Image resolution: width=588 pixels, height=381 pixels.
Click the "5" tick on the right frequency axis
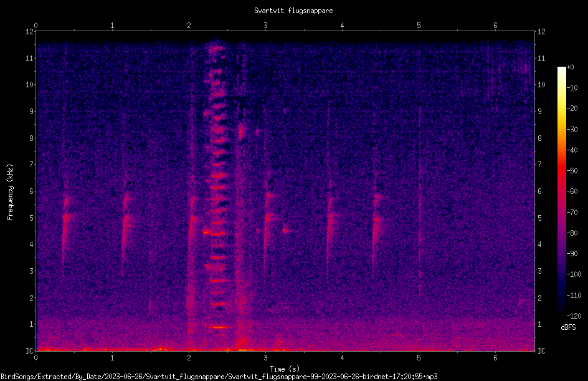click(x=540, y=218)
